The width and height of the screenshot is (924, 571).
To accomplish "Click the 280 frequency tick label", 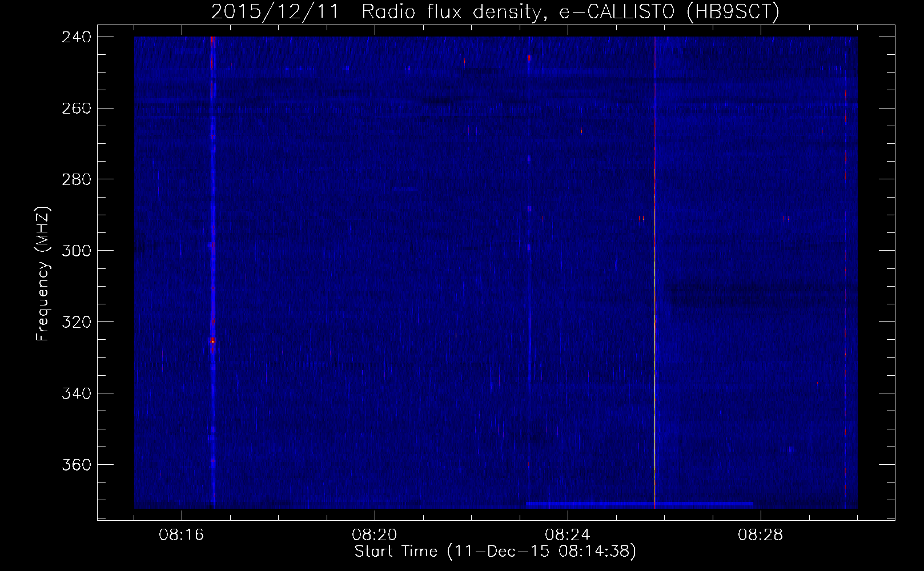I will point(76,179).
